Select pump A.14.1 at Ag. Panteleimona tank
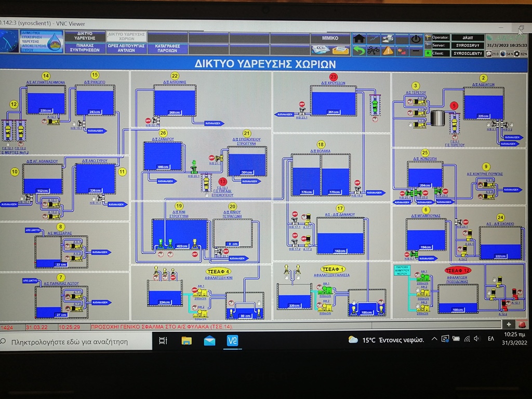Viewport: 532px width, 399px height. (x=52, y=121)
